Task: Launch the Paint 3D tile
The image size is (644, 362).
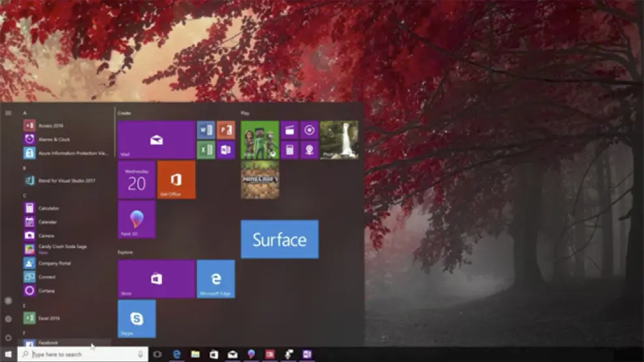Action: (x=137, y=219)
